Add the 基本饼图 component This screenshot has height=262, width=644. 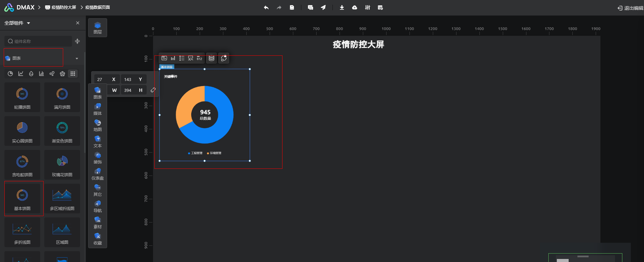tap(22, 199)
